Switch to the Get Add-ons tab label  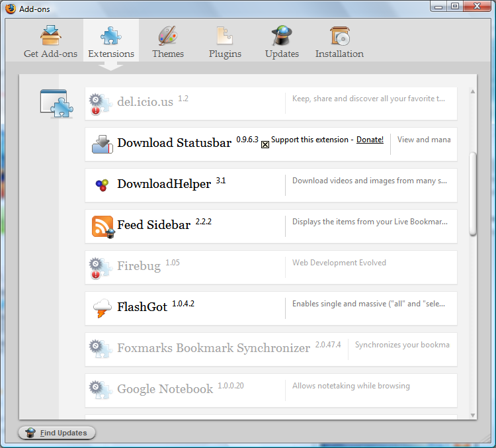pyautogui.click(x=51, y=54)
